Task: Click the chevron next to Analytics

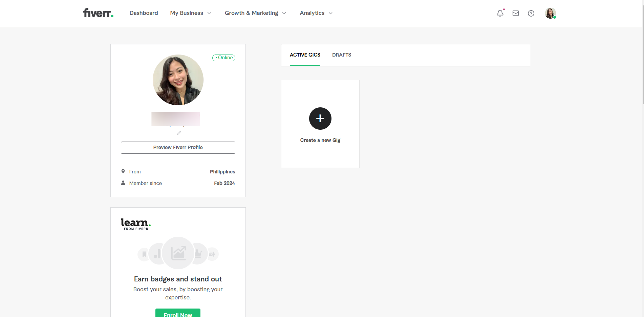Action: pos(330,13)
